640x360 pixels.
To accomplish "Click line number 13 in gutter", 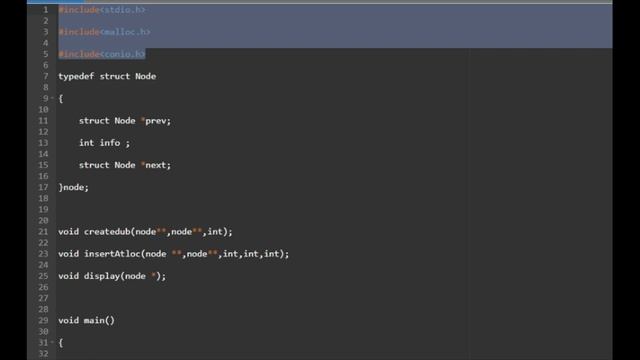I will (43, 143).
